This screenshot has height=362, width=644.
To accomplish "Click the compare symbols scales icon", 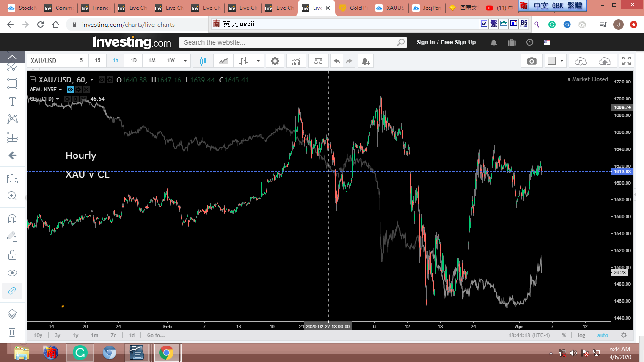I will coord(319,61).
